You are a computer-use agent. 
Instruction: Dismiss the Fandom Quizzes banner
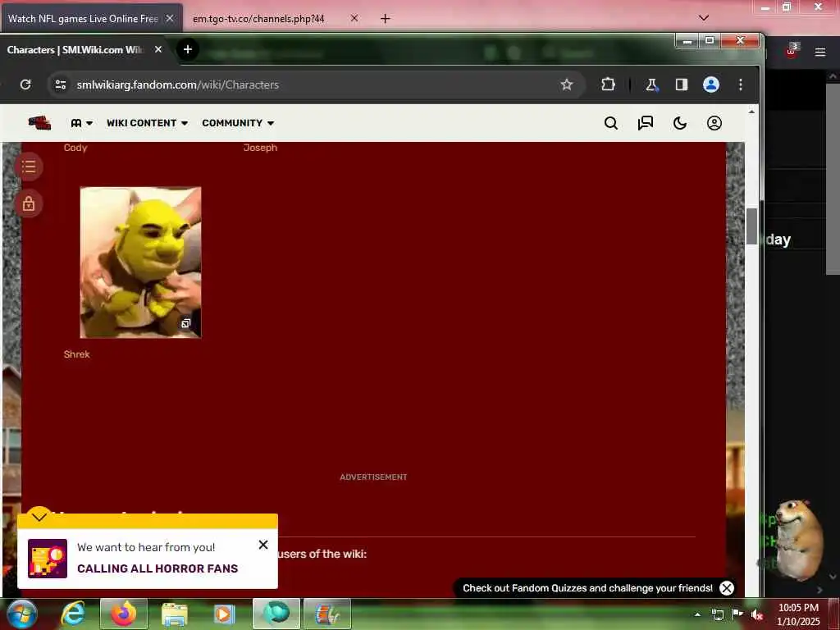727,588
